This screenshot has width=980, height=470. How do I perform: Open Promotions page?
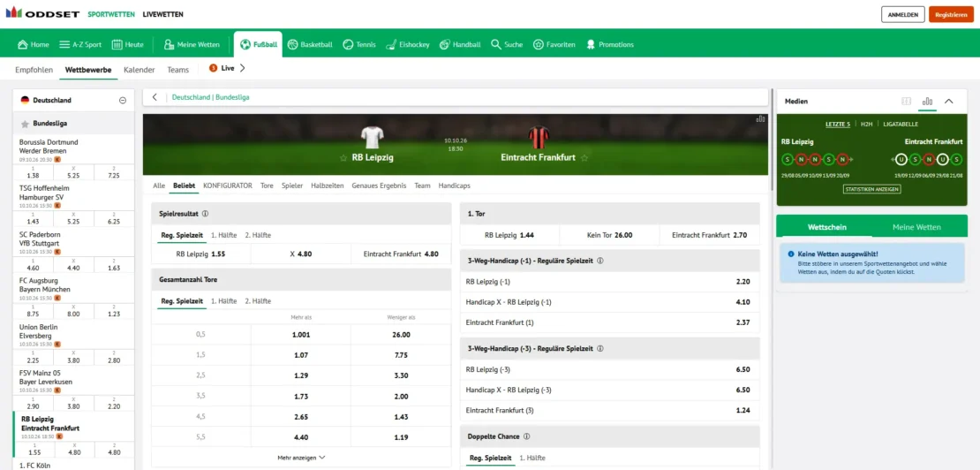609,44
